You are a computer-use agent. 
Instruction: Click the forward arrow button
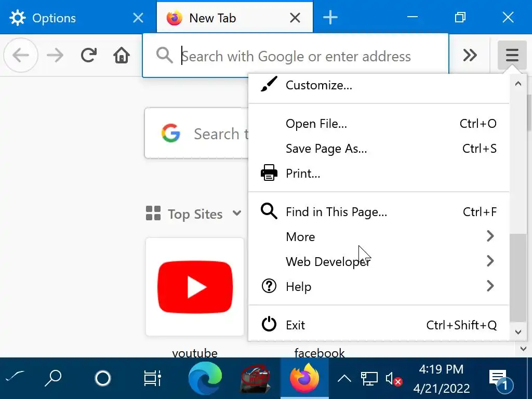55,55
